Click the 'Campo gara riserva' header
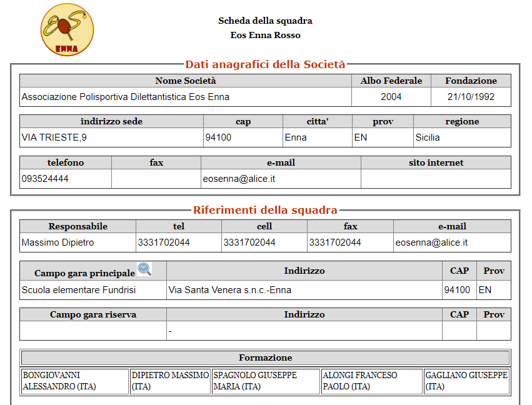The width and height of the screenshot is (532, 405). pos(93,314)
